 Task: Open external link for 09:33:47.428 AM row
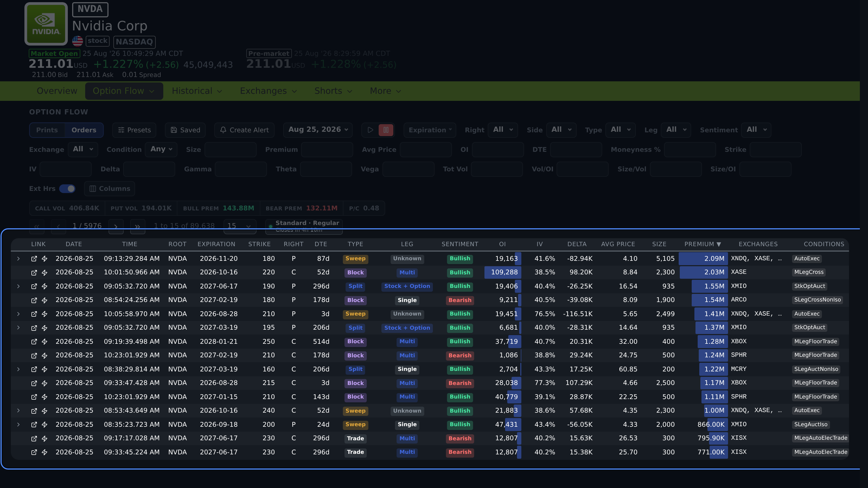tap(34, 383)
